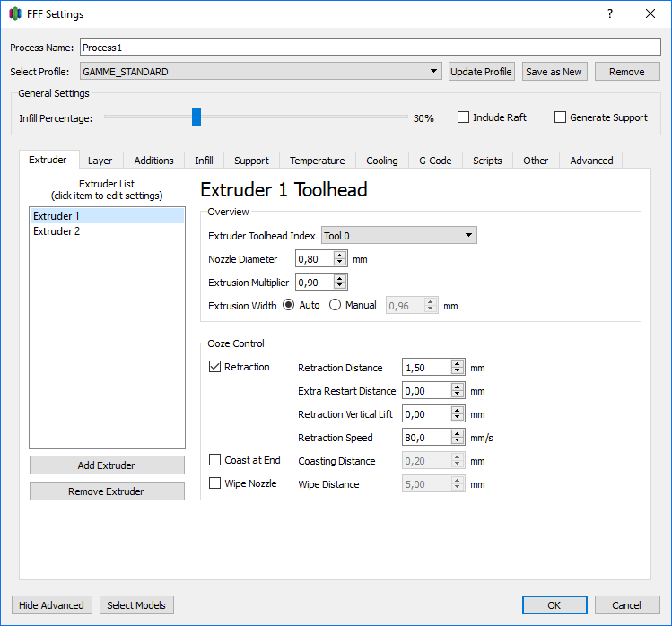Switch to the Temperature tab
The width and height of the screenshot is (672, 626).
317,161
